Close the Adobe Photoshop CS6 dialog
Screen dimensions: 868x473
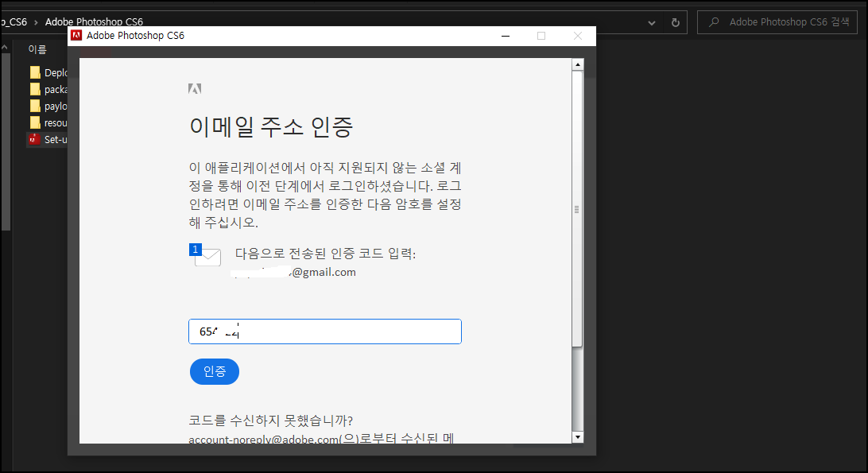coord(577,36)
